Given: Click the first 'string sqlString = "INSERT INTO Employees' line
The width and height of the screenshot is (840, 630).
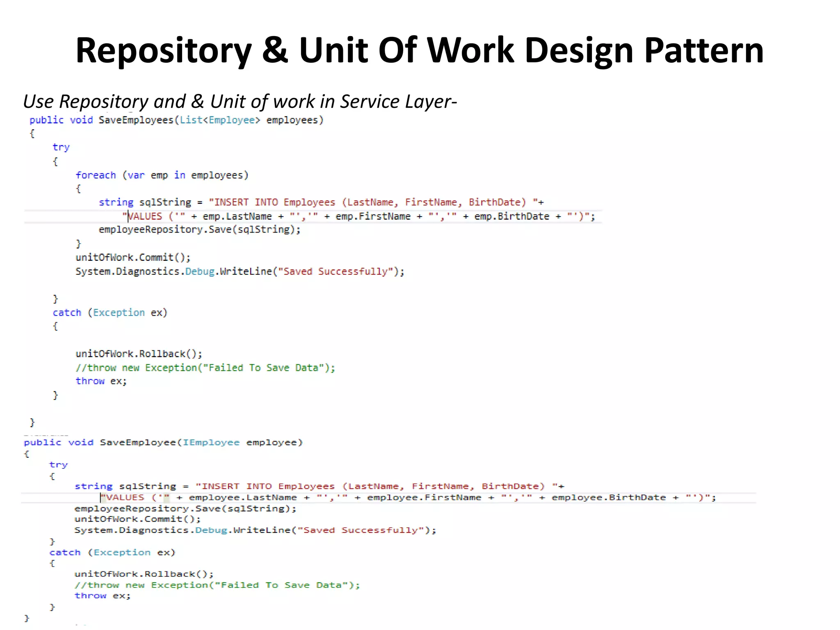Looking at the screenshot, I should [321, 203].
